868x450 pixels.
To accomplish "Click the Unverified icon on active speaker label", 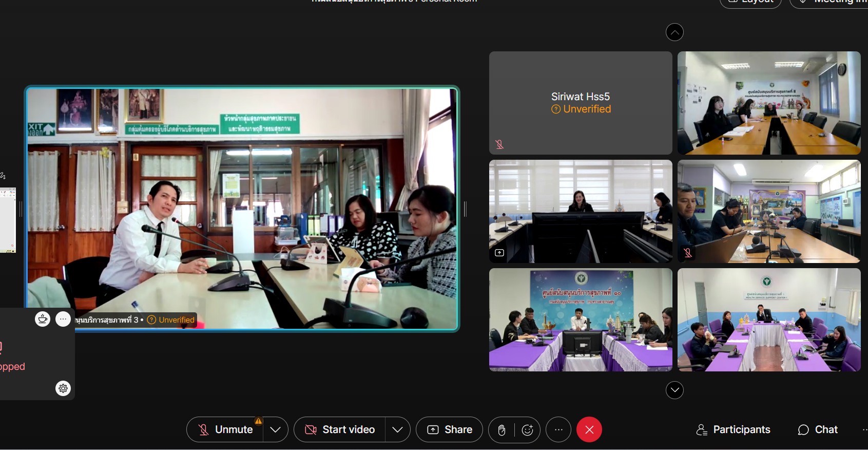I will [151, 320].
